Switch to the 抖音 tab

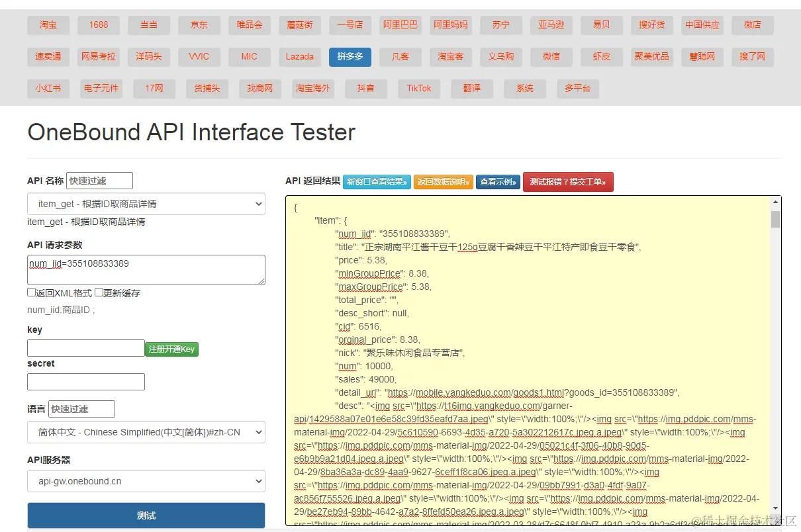click(366, 89)
